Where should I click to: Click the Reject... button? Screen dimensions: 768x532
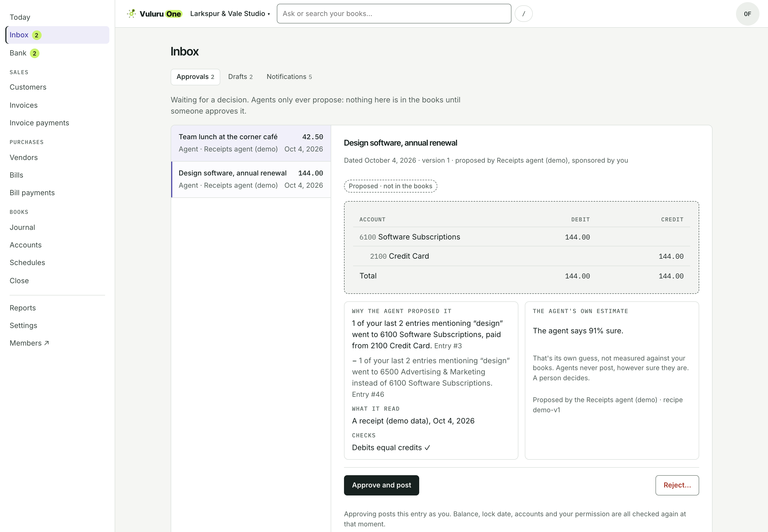[677, 486]
